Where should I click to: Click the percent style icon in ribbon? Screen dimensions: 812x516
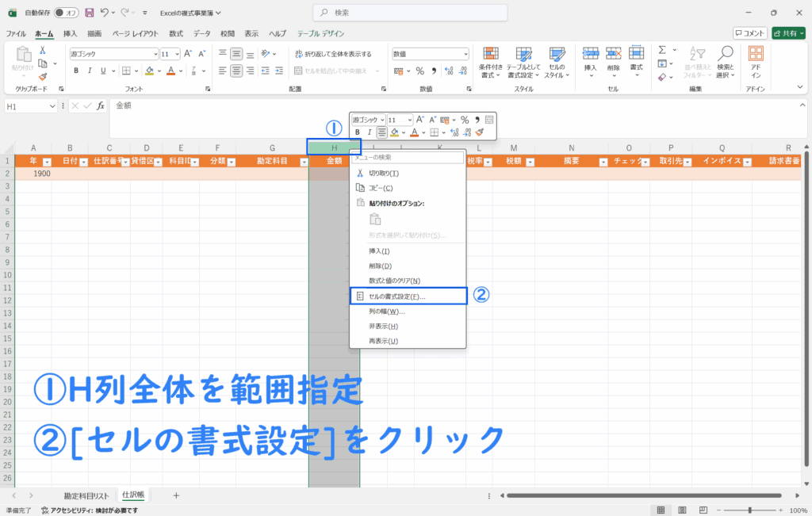(420, 71)
